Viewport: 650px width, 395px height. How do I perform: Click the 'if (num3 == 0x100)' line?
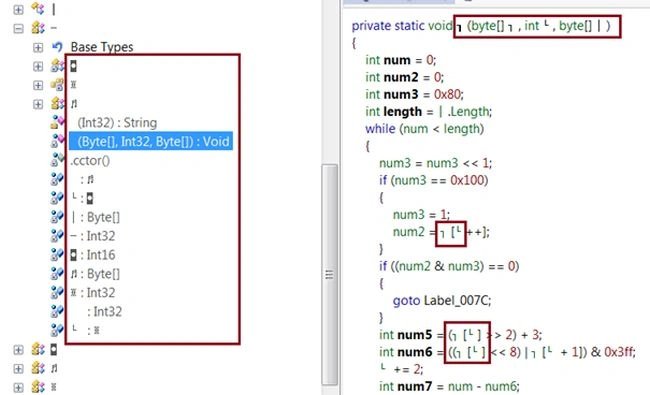[x=434, y=180]
